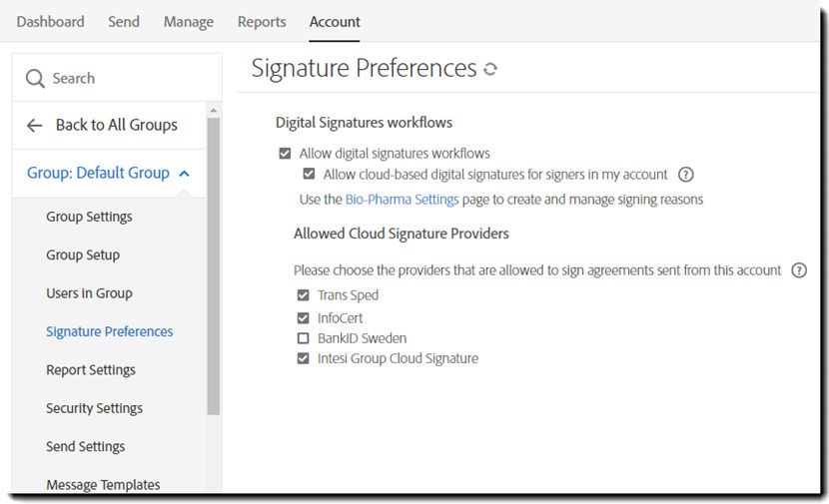Image resolution: width=829 pixels, height=504 pixels.
Task: Click the refresh icon beside Signature Preferences
Action: (490, 69)
